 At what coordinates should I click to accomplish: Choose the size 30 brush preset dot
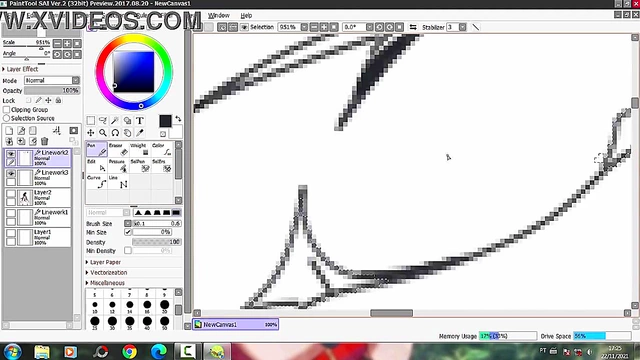[112, 321]
